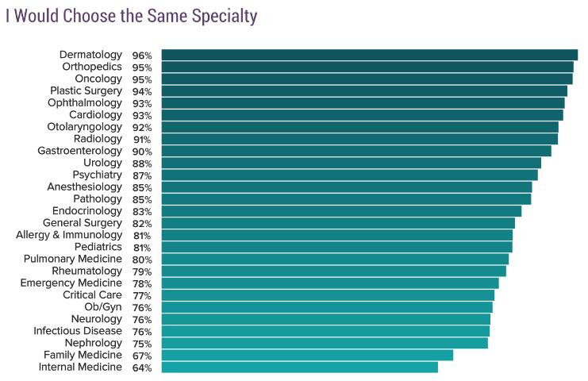Click the Radiology 91% value
The width and height of the screenshot is (588, 381).
[x=142, y=139]
